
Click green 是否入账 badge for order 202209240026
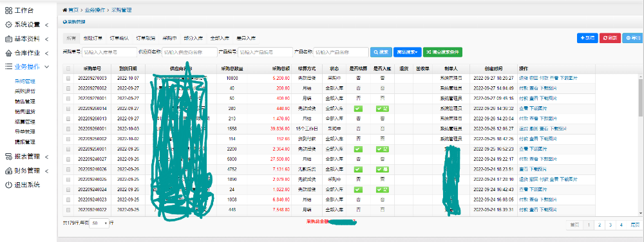[x=383, y=169]
